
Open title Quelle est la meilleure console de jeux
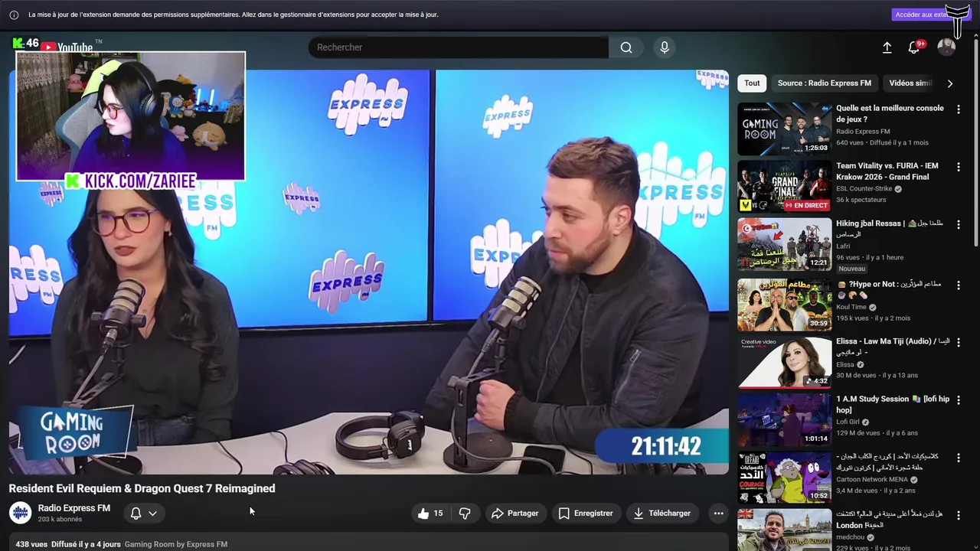[x=890, y=114]
